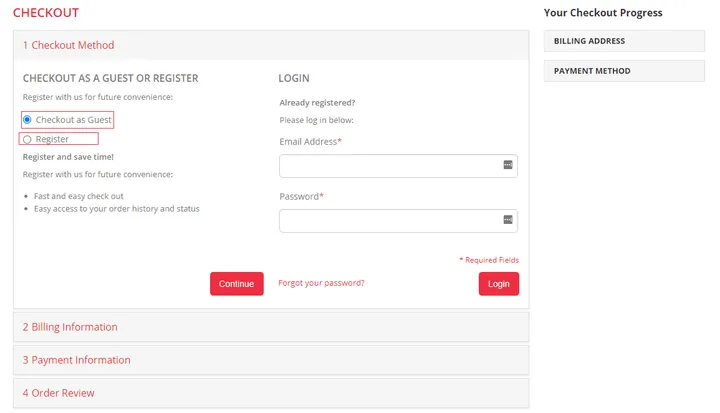
Task: Select Billing Address in checkout progress
Action: point(589,41)
